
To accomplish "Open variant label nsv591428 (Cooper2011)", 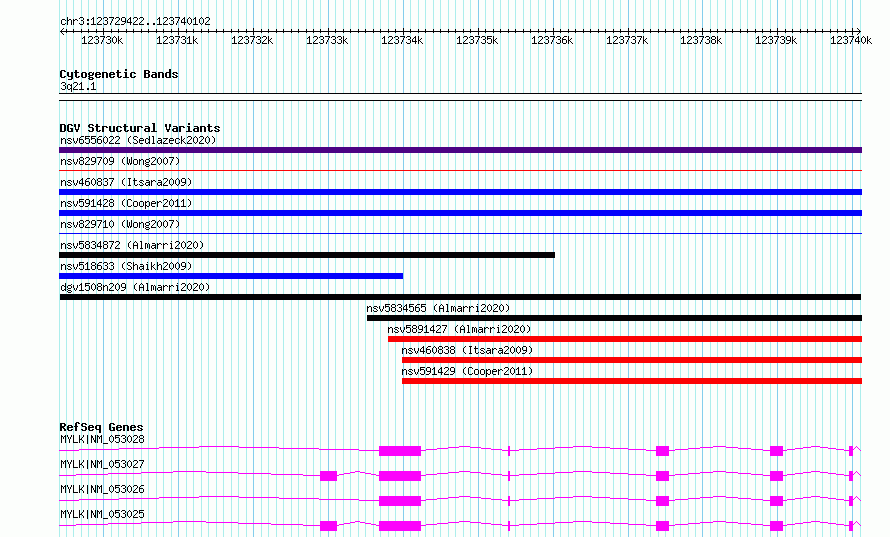I will (x=126, y=203).
